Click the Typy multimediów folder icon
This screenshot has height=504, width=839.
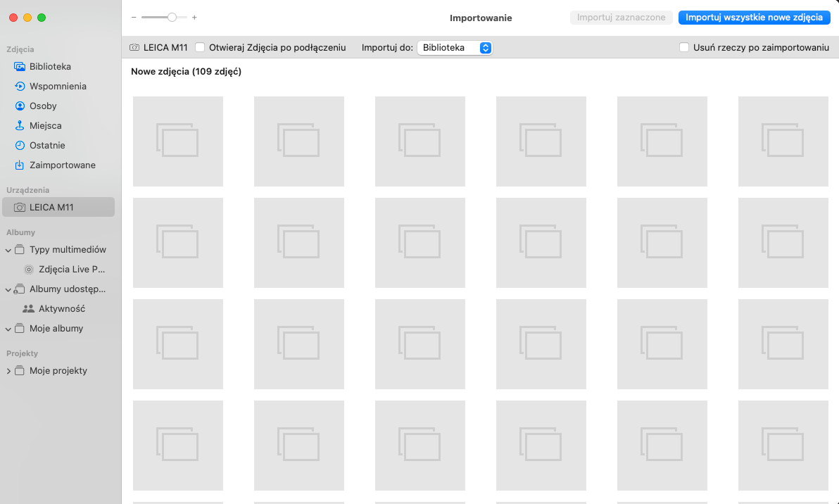tap(20, 249)
